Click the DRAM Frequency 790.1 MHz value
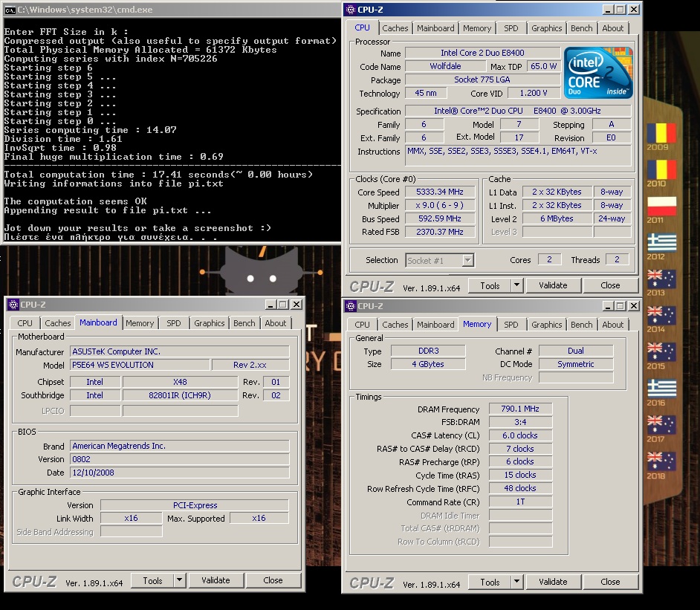The image size is (700, 610). pyautogui.click(x=520, y=409)
